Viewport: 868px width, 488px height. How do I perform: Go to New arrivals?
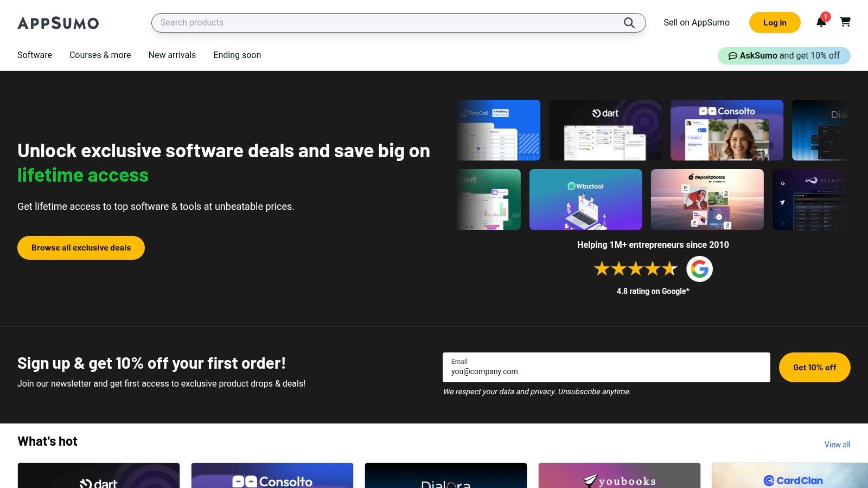pos(172,55)
